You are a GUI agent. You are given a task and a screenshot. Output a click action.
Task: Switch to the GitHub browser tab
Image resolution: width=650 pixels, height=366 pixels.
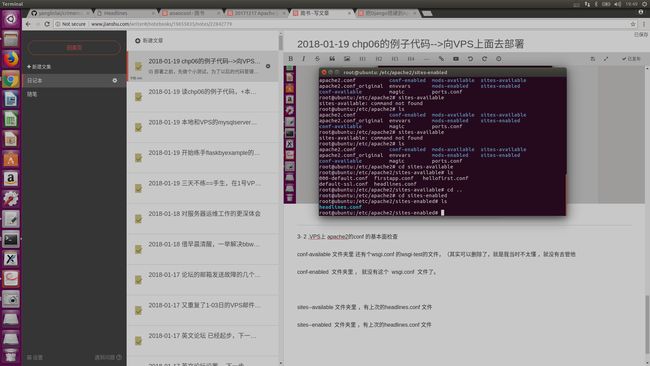point(60,13)
